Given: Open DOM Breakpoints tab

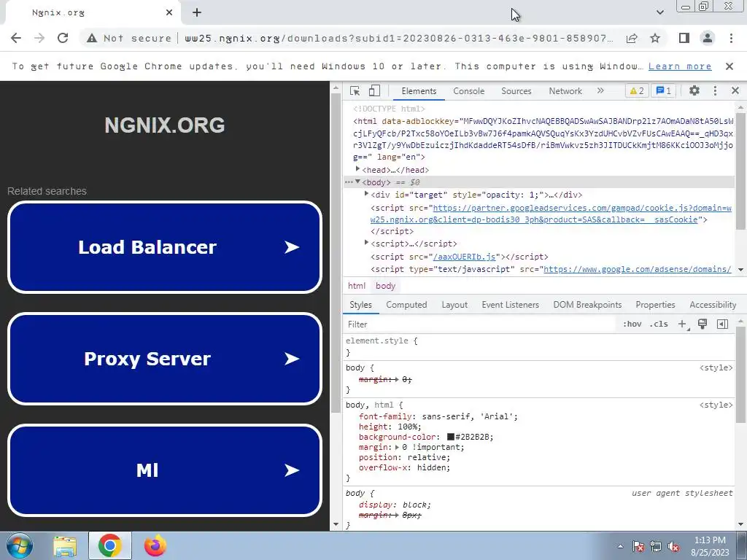Looking at the screenshot, I should tap(587, 305).
